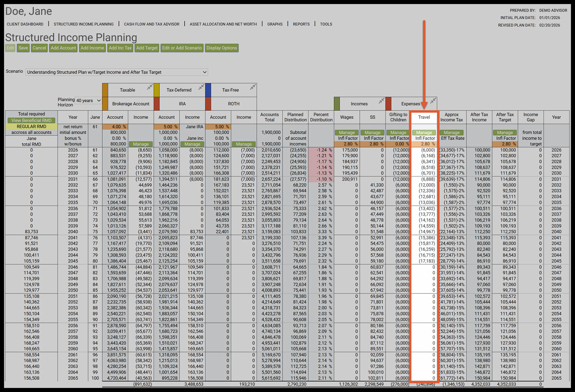Switch to the Graphs section
Screen dimensions: 575x392
275,24
